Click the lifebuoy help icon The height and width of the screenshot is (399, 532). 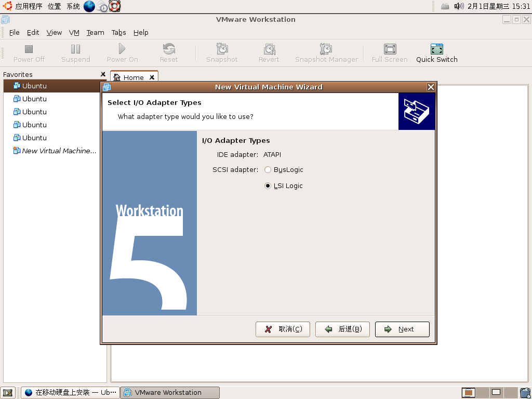click(115, 6)
